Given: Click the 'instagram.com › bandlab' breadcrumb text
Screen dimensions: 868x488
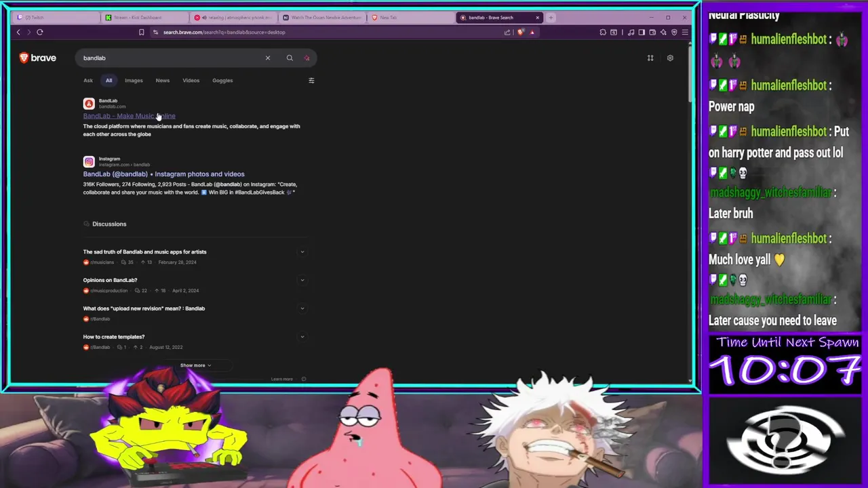Looking at the screenshot, I should (124, 165).
